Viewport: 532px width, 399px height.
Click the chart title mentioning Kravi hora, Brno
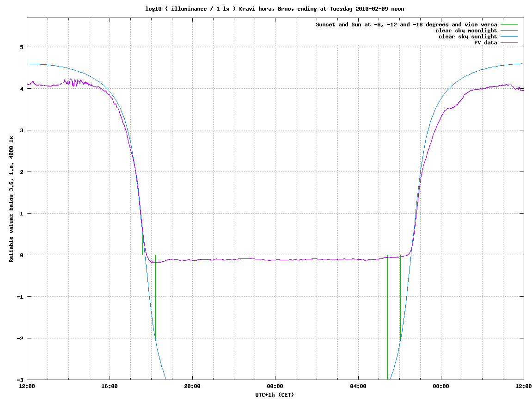coord(275,9)
